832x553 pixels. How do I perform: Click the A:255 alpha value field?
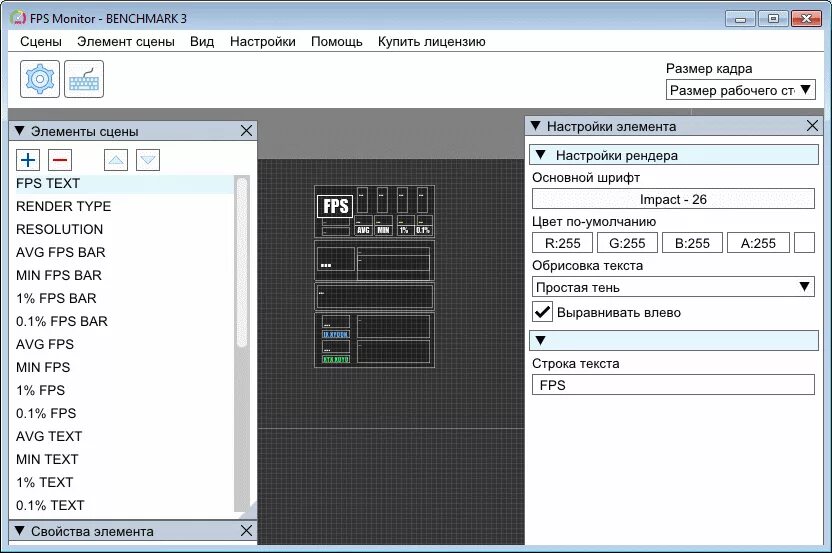tap(758, 243)
